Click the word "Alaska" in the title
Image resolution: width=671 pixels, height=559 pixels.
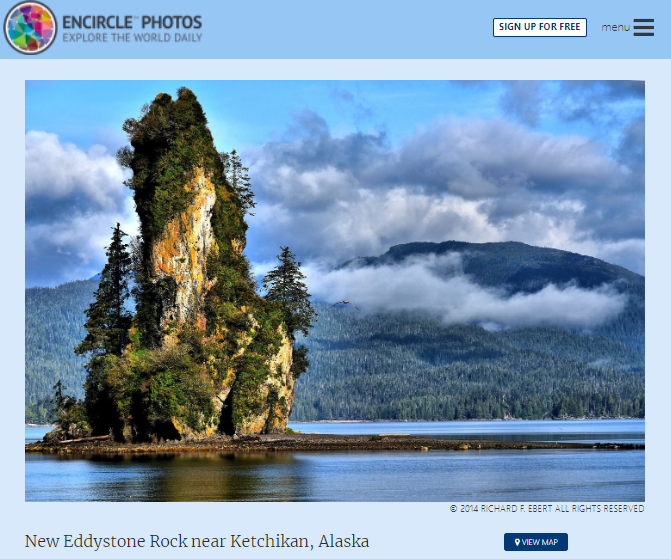(343, 541)
